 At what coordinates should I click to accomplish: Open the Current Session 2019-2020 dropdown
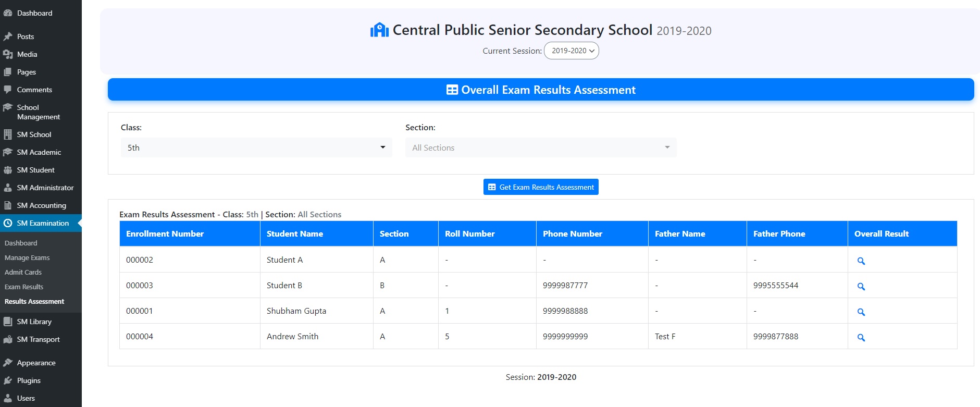point(572,51)
